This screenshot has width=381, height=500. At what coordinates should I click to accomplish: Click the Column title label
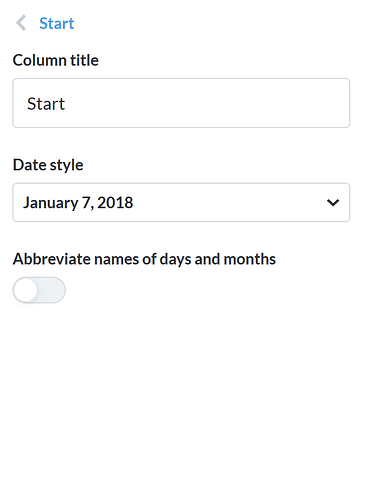(x=56, y=60)
